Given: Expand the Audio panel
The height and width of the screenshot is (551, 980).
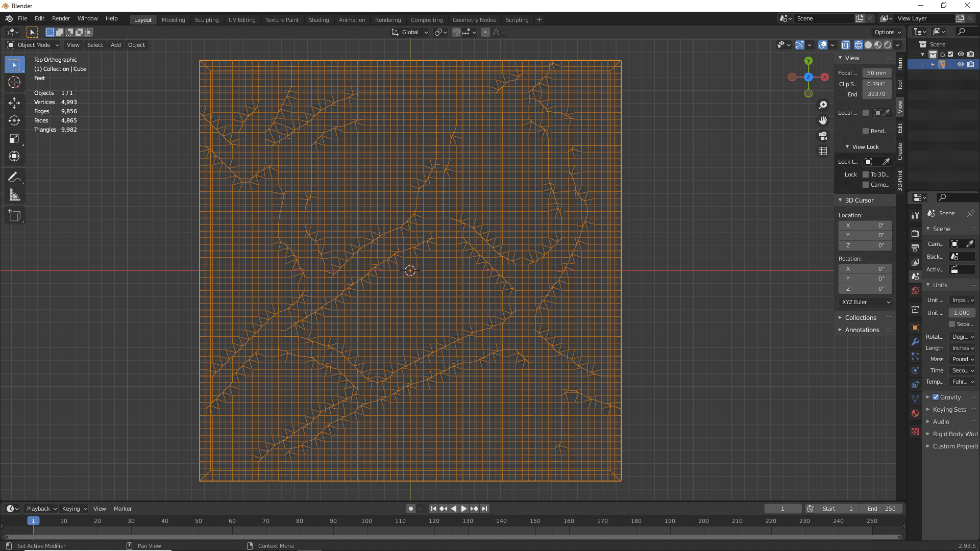Looking at the screenshot, I should 941,421.
